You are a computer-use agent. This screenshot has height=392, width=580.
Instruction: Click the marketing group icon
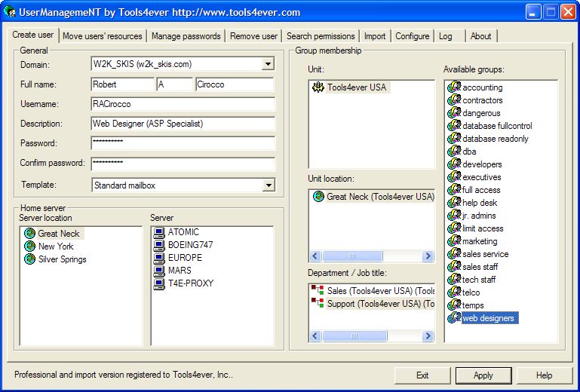(454, 241)
